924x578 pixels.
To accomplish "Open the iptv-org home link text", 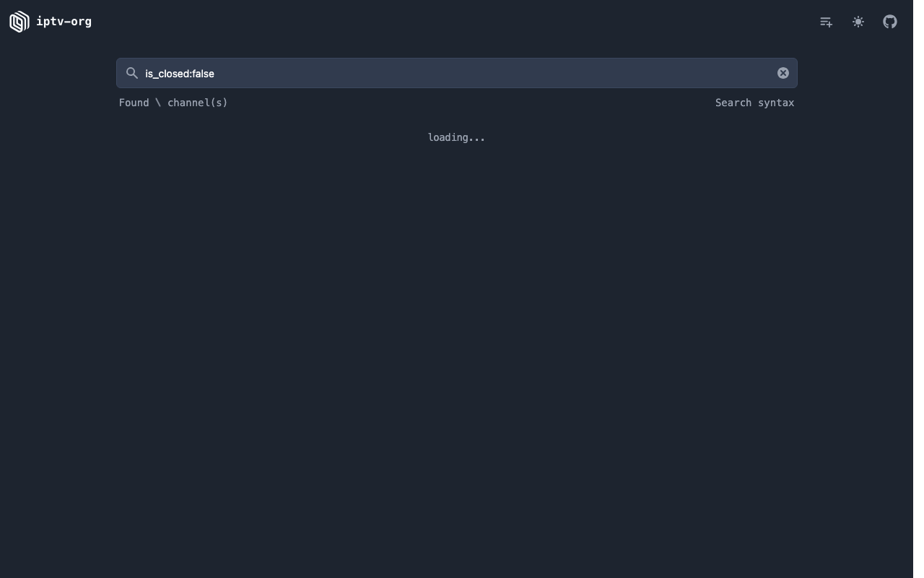I will [x=64, y=22].
